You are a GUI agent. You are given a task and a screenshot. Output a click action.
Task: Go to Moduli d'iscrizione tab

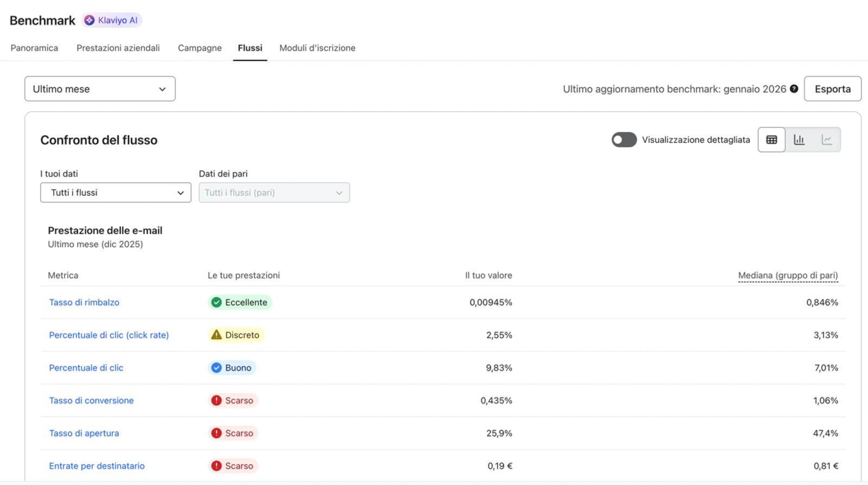pyautogui.click(x=317, y=48)
